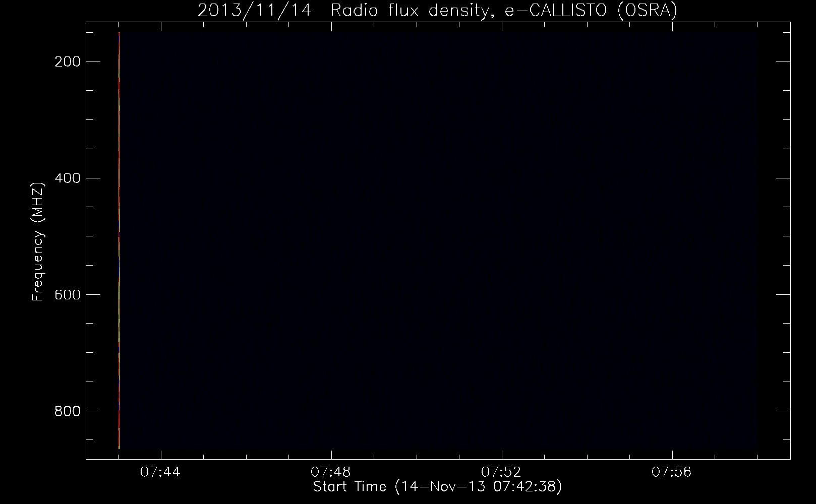Click the 07:56 time tick label

pyautogui.click(x=672, y=472)
